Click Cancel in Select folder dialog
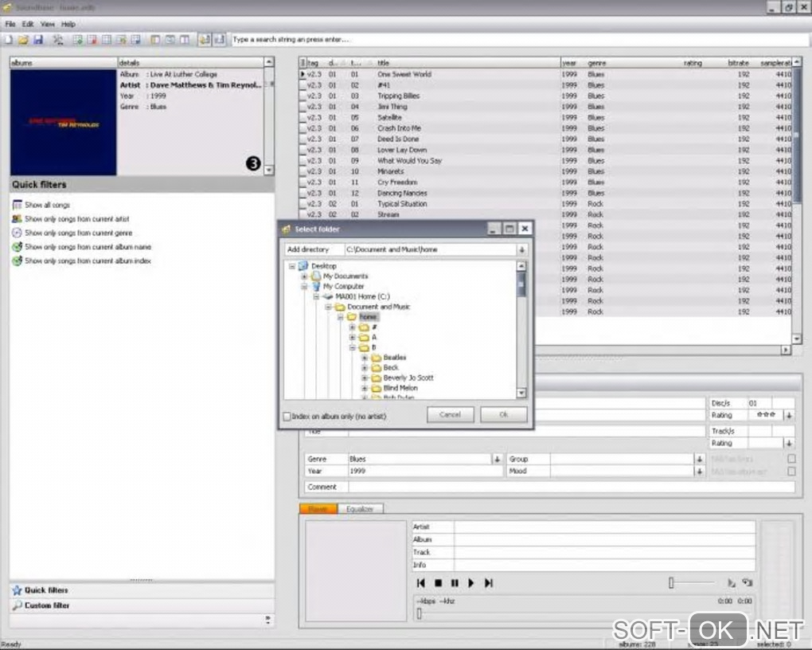Image resolution: width=812 pixels, height=650 pixels. pos(451,414)
